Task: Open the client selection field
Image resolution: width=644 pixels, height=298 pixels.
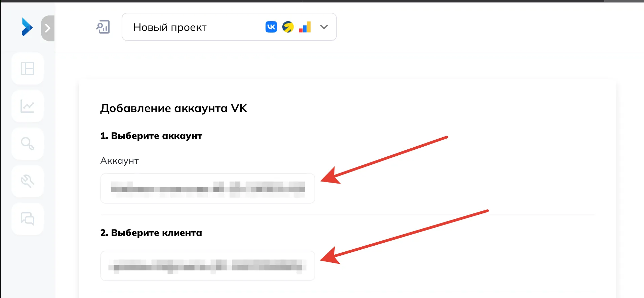Action: coord(208,266)
